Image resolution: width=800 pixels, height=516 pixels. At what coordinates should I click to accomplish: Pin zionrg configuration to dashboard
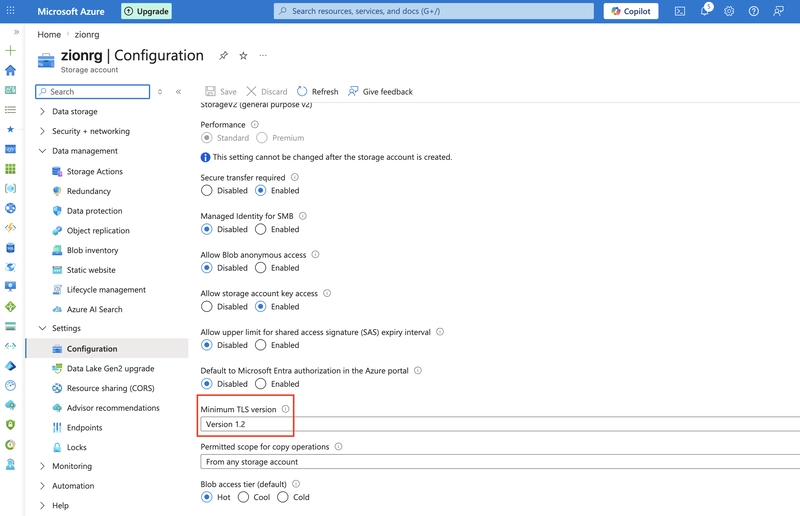click(x=223, y=56)
